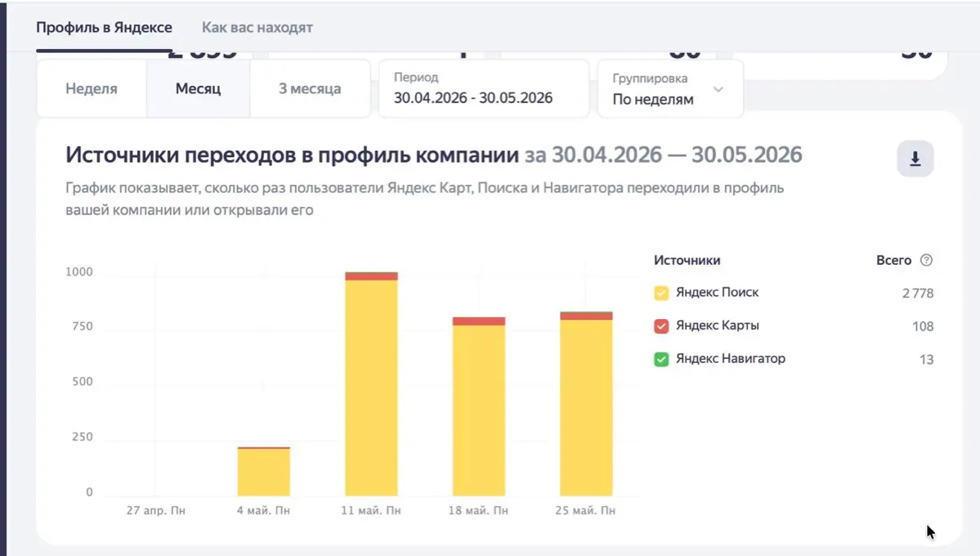Click the 750 y-axis value
The height and width of the screenshot is (556, 980).
click(x=82, y=326)
